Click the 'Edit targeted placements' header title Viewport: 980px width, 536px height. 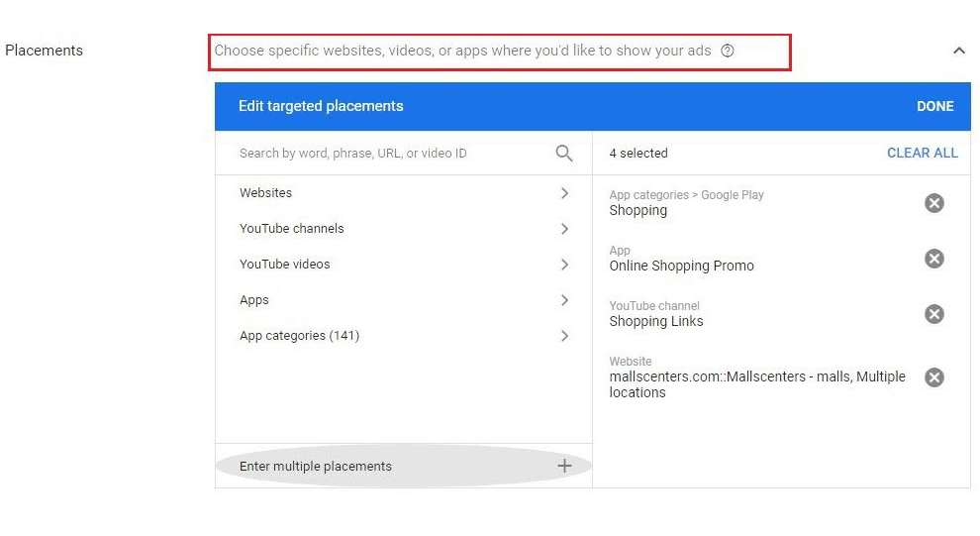pyautogui.click(x=321, y=106)
